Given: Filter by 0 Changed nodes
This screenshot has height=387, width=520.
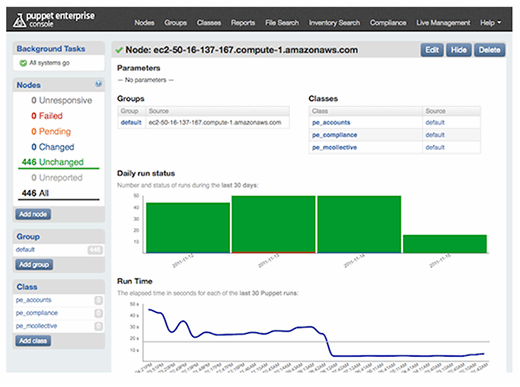Looking at the screenshot, I should click(53, 147).
